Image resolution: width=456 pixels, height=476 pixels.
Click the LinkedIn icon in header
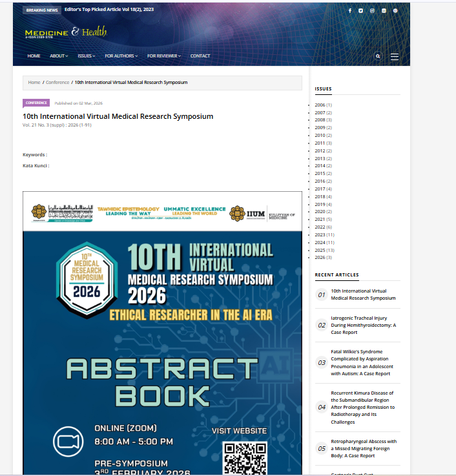click(x=384, y=10)
